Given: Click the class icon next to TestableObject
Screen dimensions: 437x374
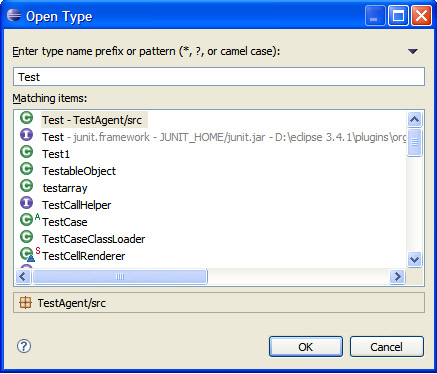Looking at the screenshot, I should (26, 169).
